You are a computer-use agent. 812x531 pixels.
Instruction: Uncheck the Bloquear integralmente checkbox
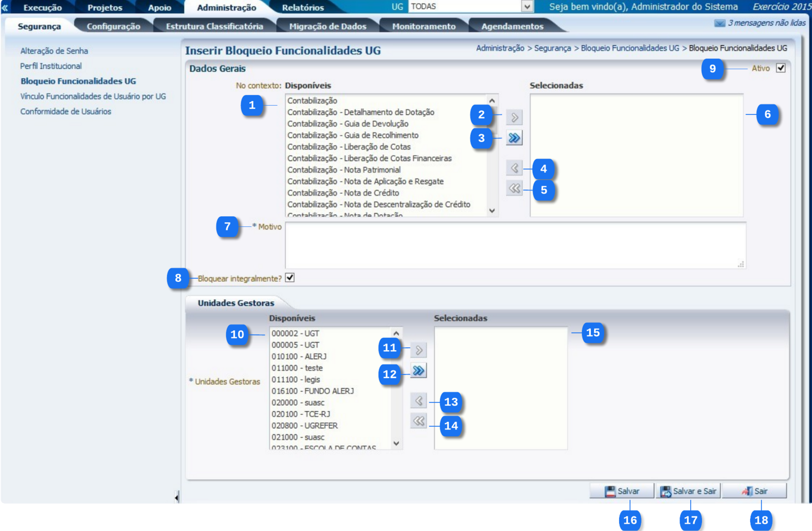coord(290,278)
